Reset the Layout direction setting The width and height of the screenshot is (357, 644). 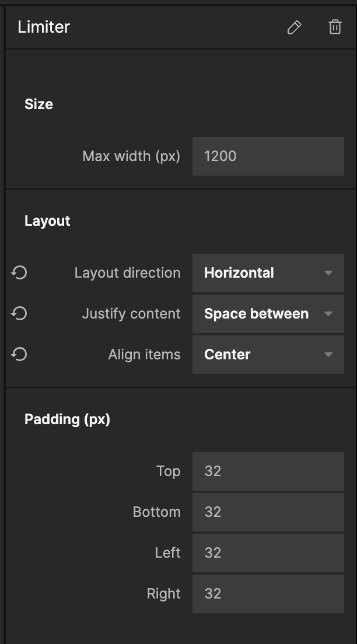point(19,273)
